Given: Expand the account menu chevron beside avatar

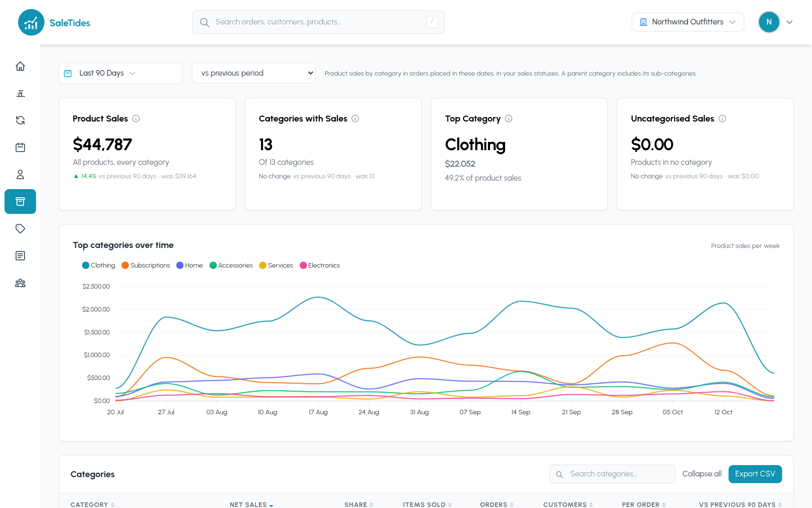Looking at the screenshot, I should tap(789, 22).
